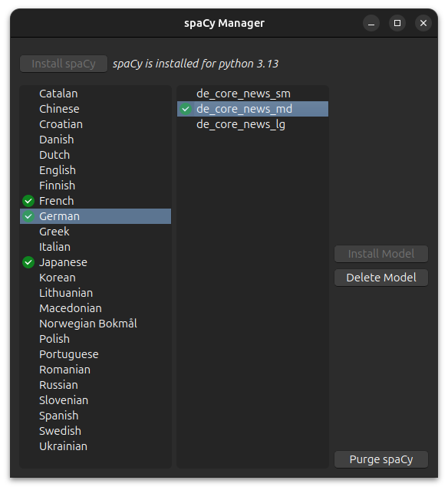
Task: Minimize the spaCy Manager window
Action: point(371,23)
